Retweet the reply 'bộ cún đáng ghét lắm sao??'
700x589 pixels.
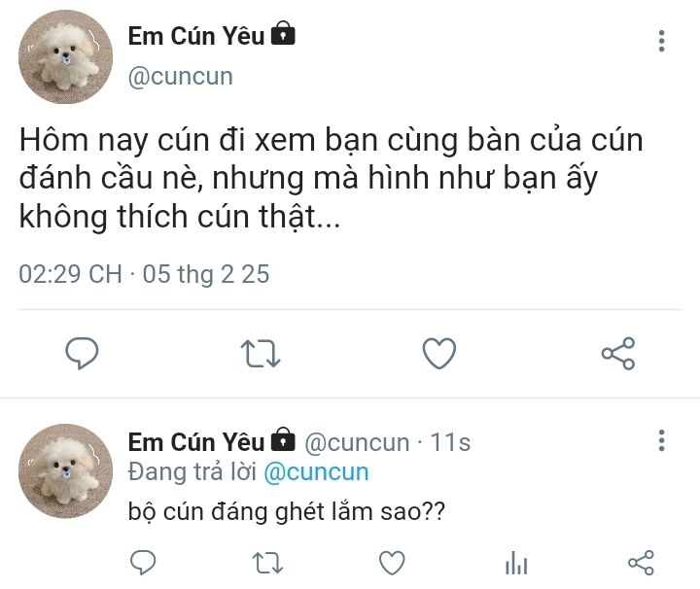pyautogui.click(x=267, y=562)
